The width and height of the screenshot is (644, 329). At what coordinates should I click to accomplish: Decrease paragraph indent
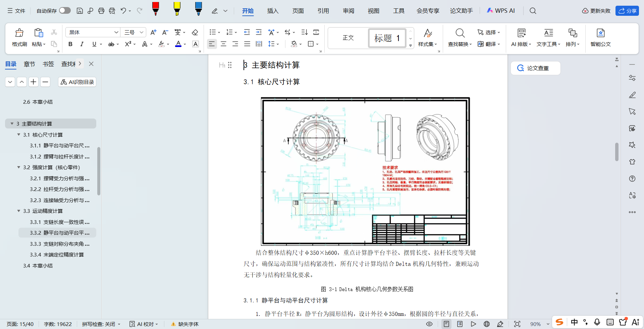point(247,32)
